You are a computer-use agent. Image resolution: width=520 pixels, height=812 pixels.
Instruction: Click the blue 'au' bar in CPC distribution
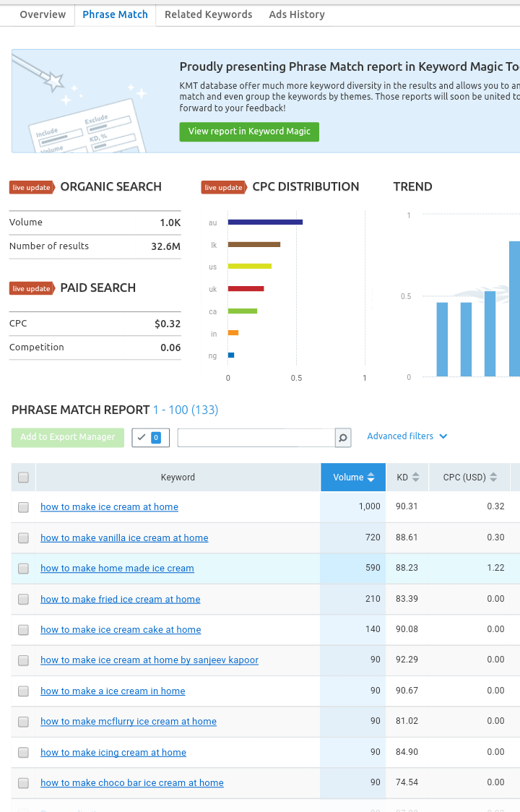(x=265, y=222)
